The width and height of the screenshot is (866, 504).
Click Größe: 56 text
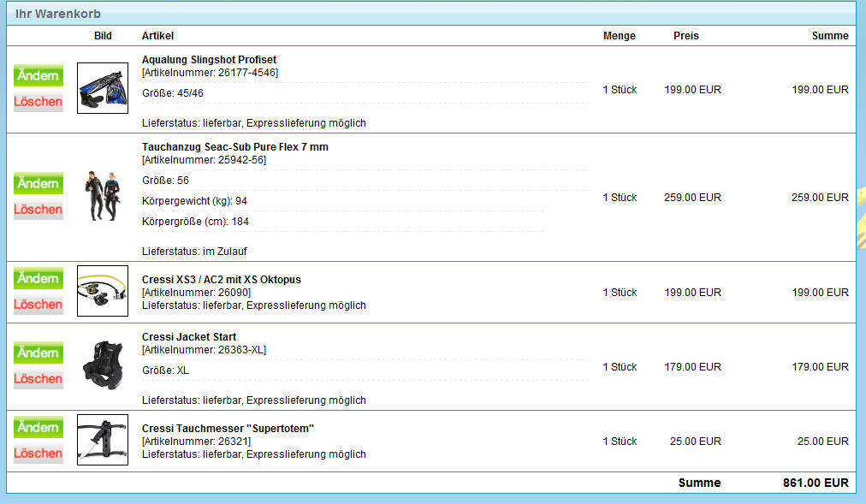(165, 181)
